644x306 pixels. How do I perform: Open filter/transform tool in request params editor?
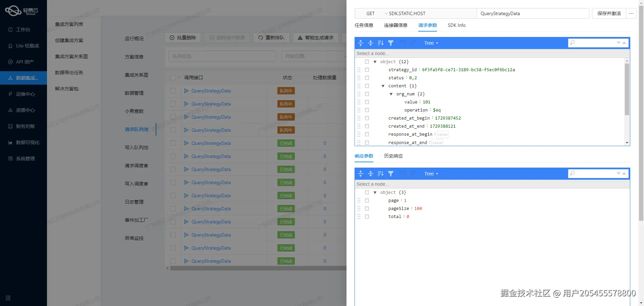[x=391, y=43]
